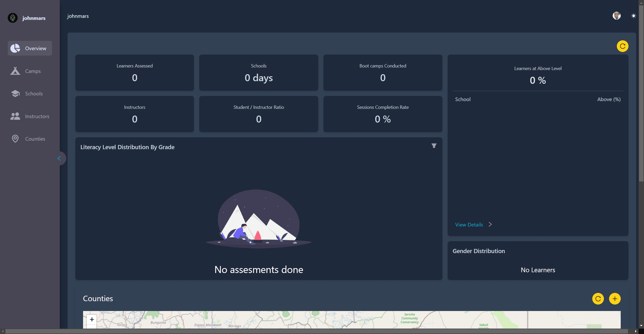Open the Counties map section
Viewport: 644px width, 334px height.
tap(30, 139)
